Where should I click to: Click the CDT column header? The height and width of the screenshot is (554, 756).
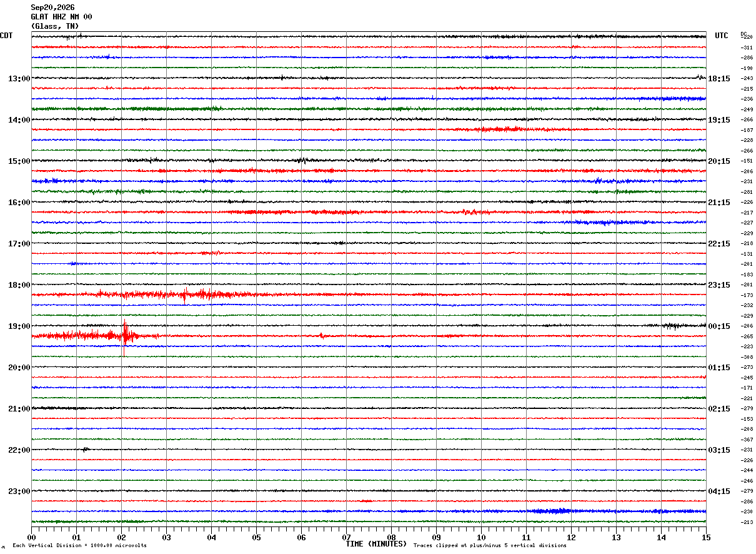coord(6,36)
